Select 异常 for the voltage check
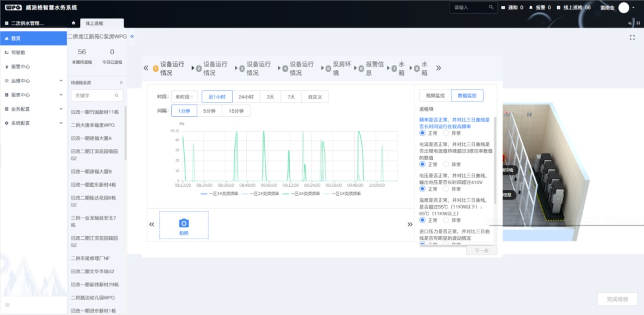Screen dimensions: 644x315 [x=447, y=189]
